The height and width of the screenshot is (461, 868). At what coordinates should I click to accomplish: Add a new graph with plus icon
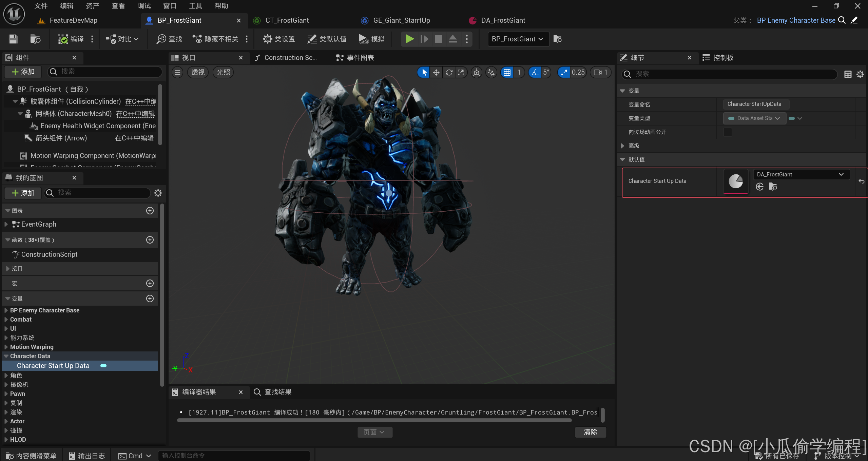(150, 211)
